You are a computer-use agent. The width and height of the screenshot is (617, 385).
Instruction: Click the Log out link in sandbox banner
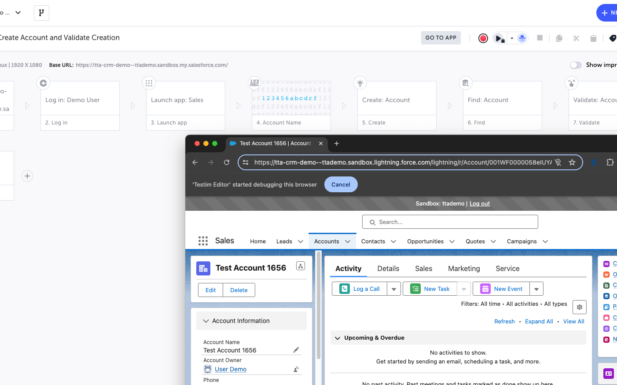pyautogui.click(x=480, y=204)
